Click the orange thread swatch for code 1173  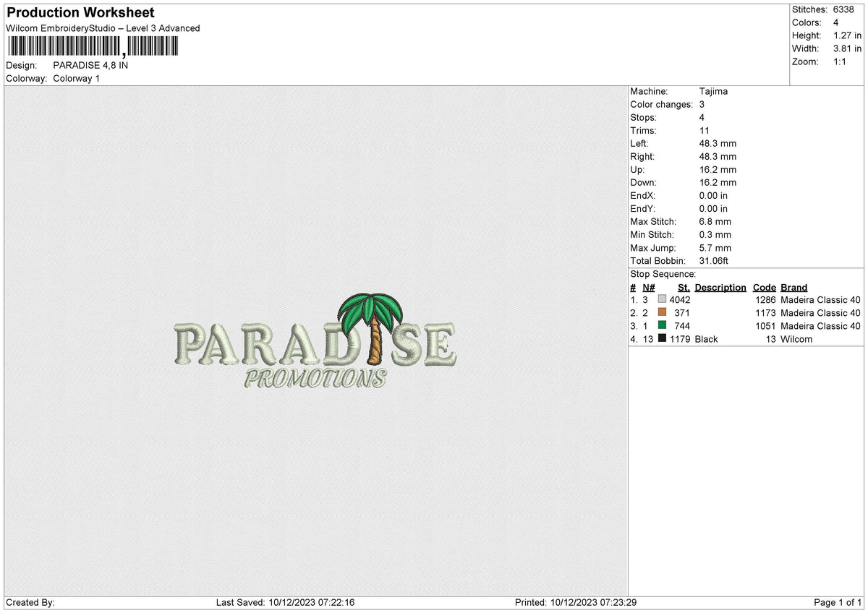(x=662, y=312)
